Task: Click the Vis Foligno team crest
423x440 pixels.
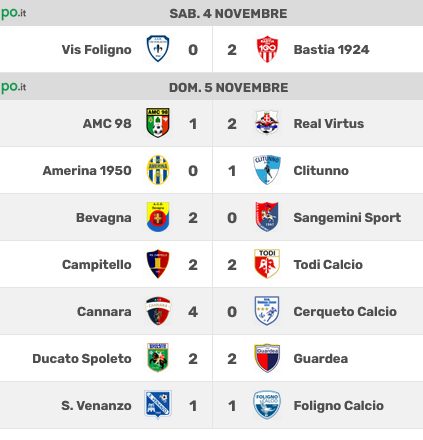Action: point(158,49)
